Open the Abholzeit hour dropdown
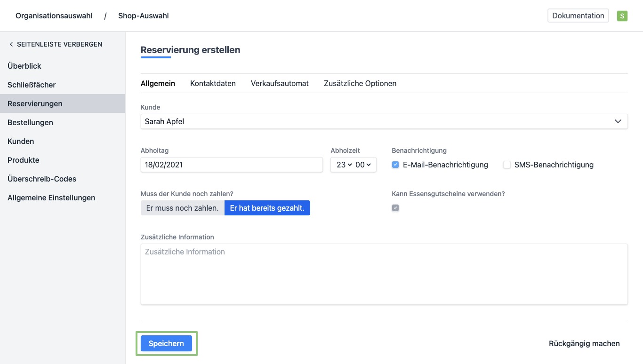The height and width of the screenshot is (364, 643). 344,165
